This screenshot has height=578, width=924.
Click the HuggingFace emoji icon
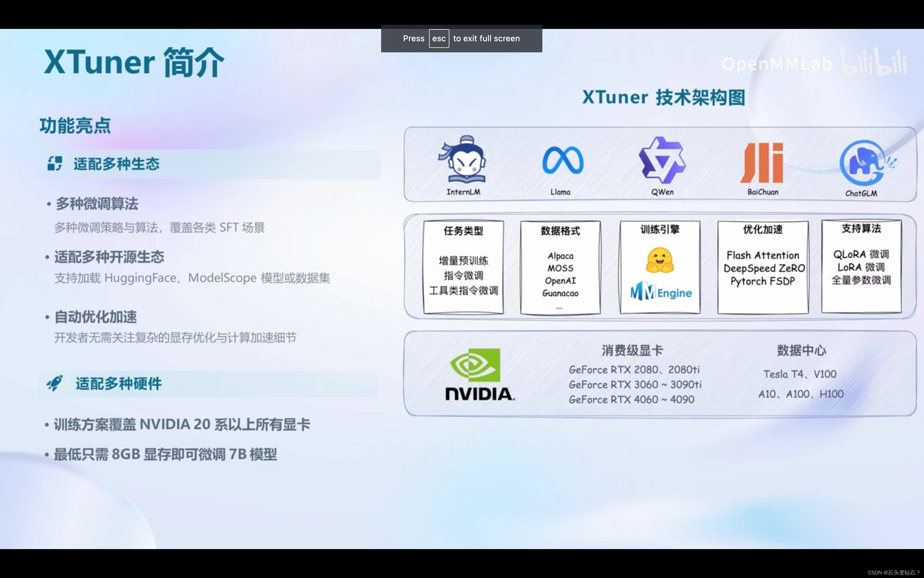(x=660, y=260)
